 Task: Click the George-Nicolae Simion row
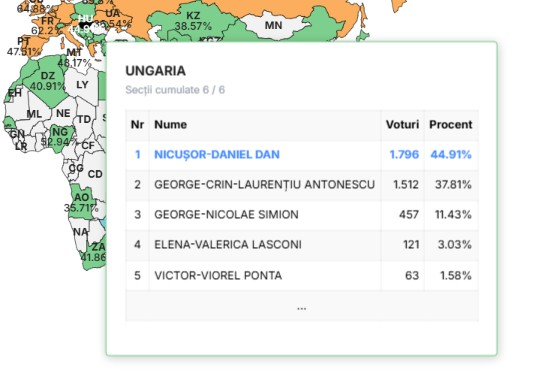[x=302, y=215]
